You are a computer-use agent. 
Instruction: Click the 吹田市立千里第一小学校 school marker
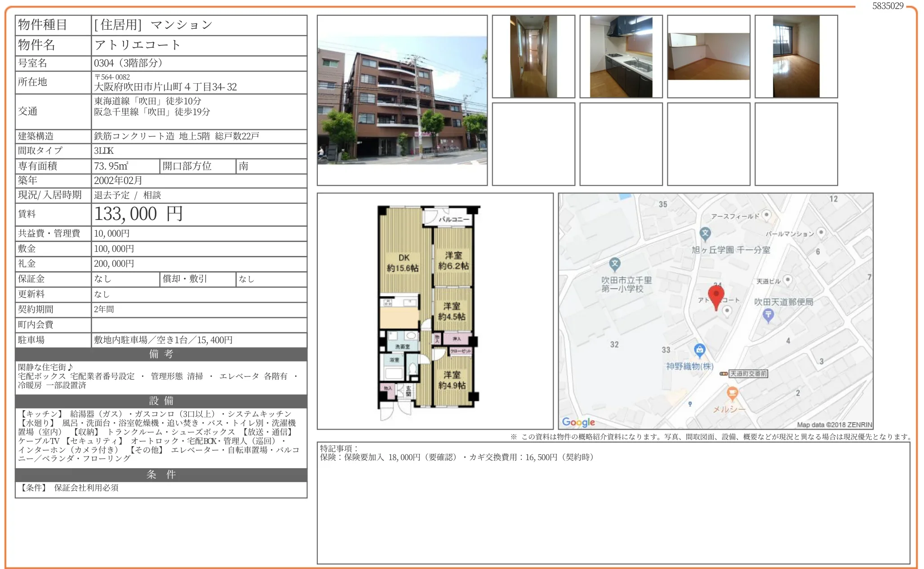click(x=614, y=264)
